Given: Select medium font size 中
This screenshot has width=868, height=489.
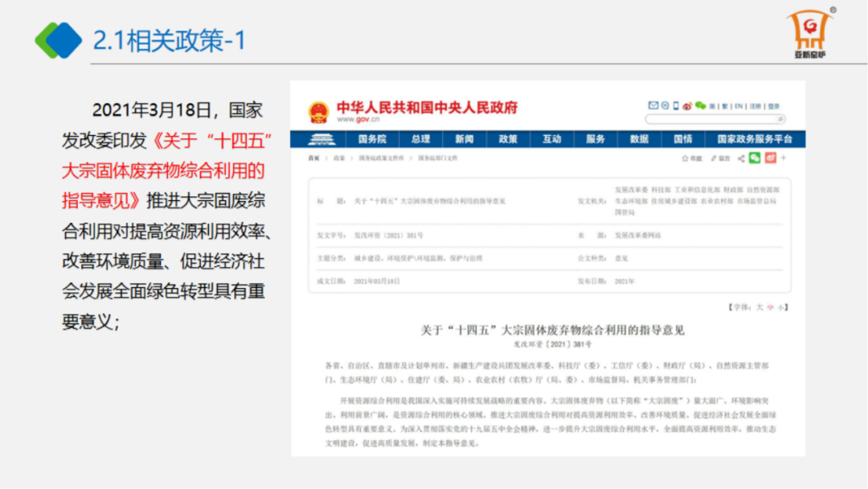Looking at the screenshot, I should pyautogui.click(x=769, y=307).
